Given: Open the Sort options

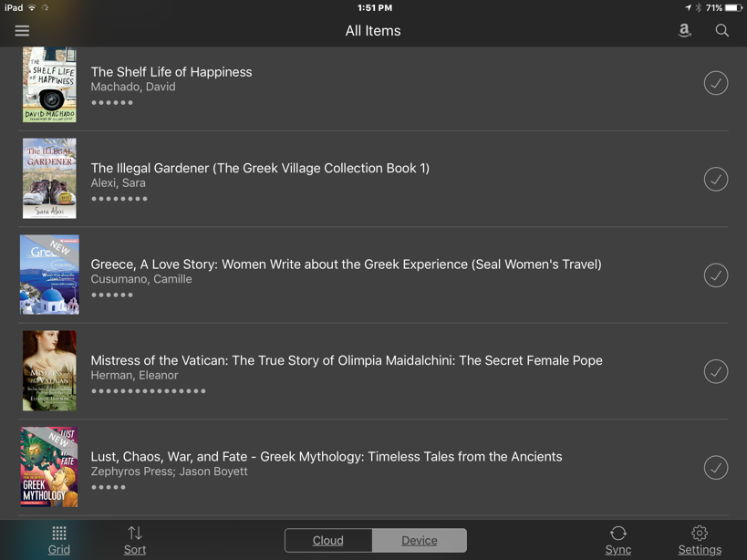Looking at the screenshot, I should point(135,541).
